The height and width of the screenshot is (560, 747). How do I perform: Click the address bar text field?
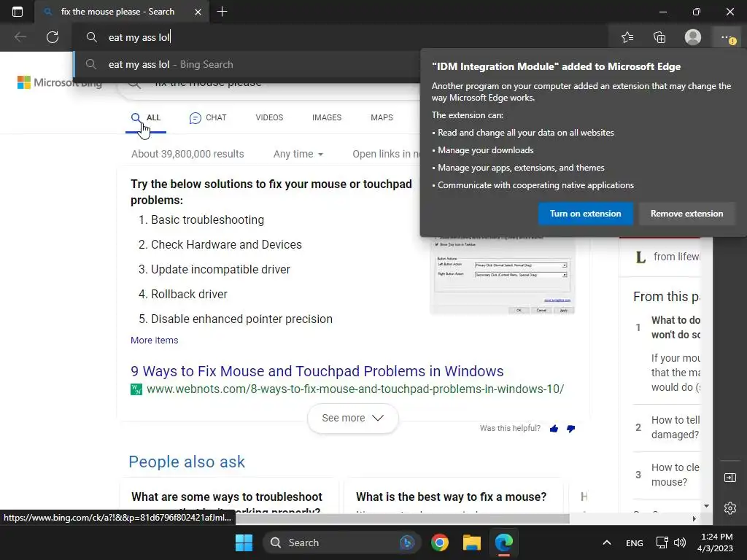[341, 37]
